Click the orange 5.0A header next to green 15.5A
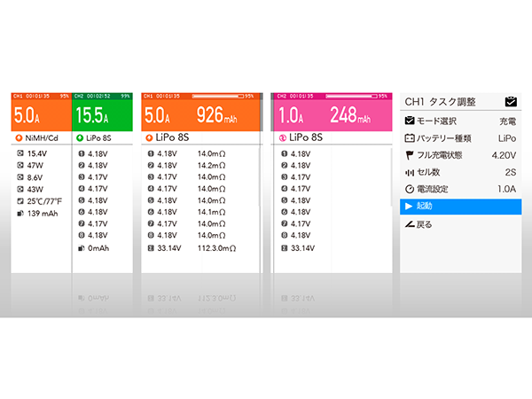 click(42, 112)
